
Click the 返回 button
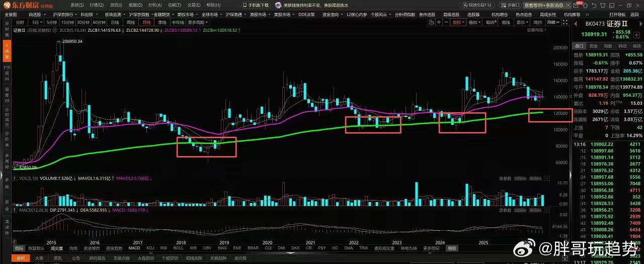coord(634,15)
